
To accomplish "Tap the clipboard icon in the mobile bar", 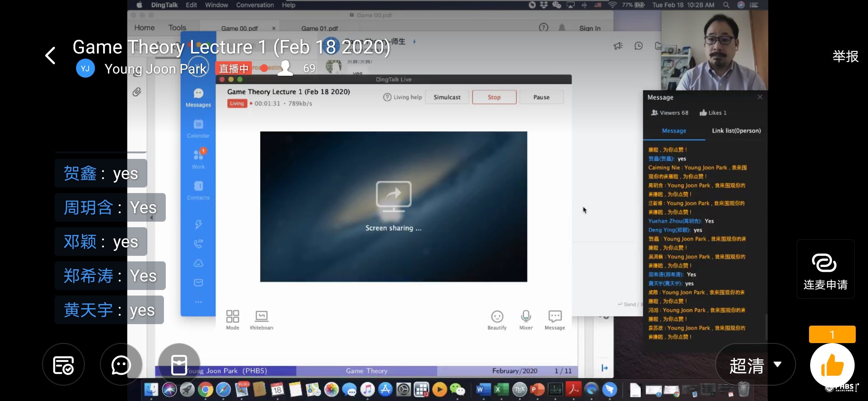I will point(179,365).
